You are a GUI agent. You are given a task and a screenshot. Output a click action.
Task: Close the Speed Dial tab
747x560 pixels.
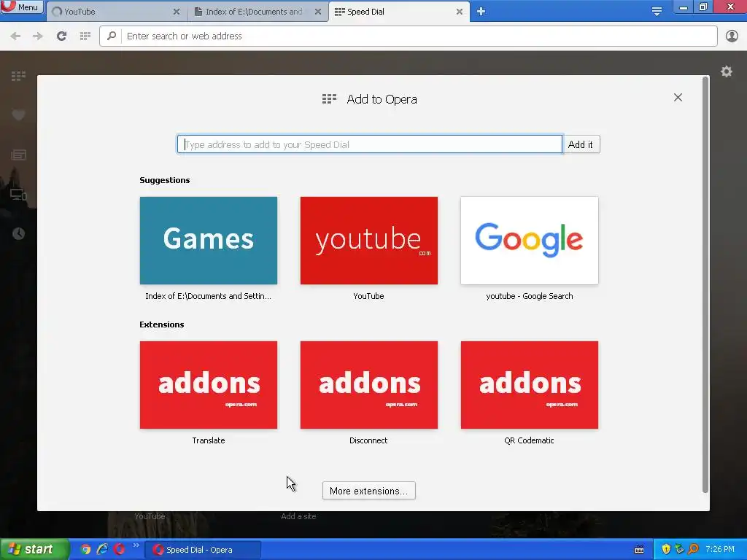coord(460,12)
